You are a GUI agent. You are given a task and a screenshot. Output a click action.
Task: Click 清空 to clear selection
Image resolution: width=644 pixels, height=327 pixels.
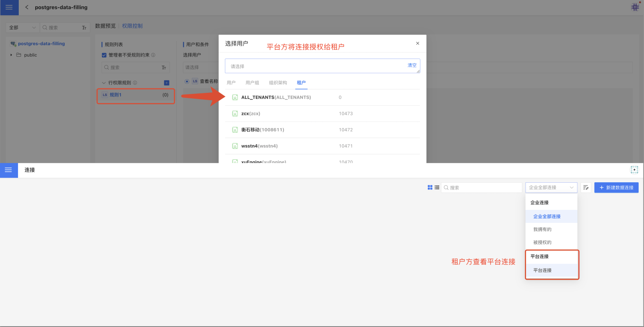coord(412,65)
